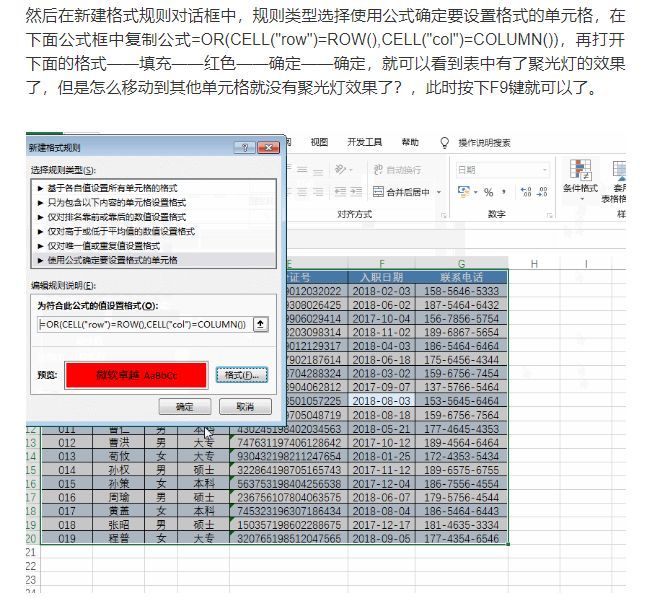Toggle 自动换行 wrap text
This screenshot has height=598, width=662.
click(x=397, y=170)
